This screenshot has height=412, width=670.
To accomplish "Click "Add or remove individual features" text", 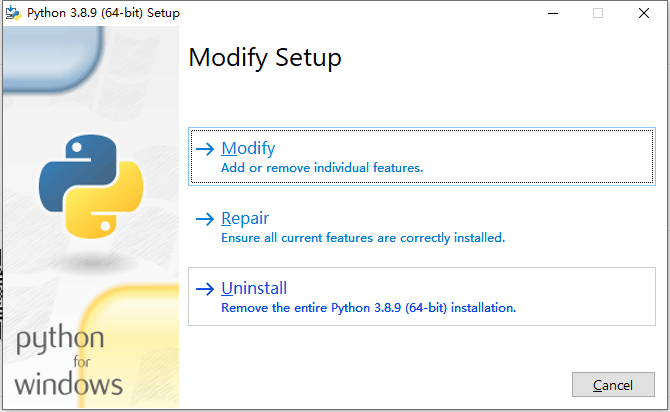I will point(322,168).
